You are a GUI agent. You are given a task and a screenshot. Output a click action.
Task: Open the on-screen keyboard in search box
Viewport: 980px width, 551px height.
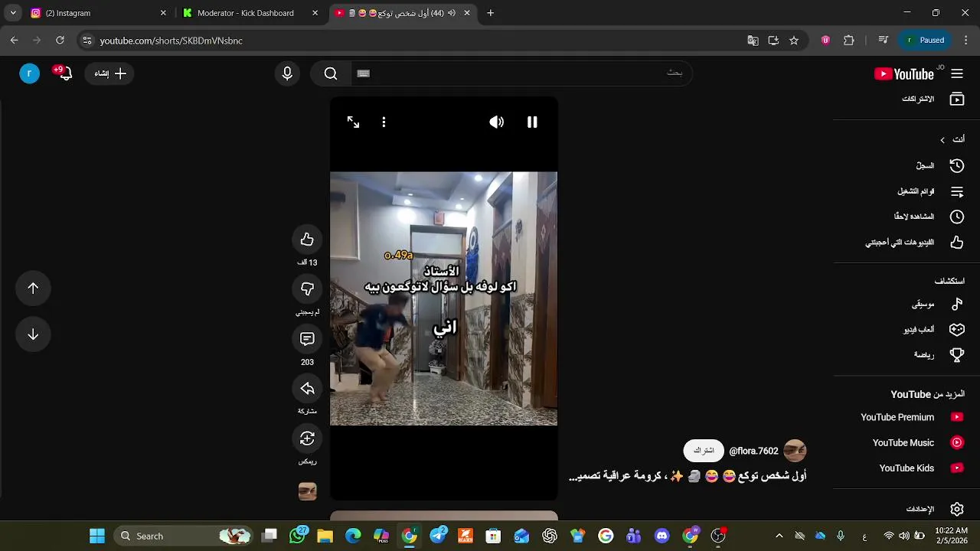coord(364,73)
